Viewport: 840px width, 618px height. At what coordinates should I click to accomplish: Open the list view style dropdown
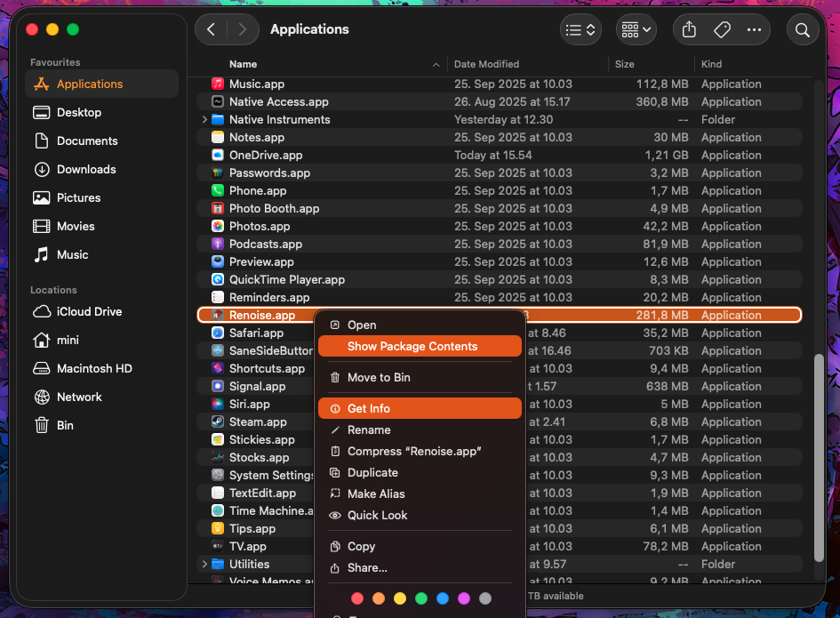click(580, 29)
